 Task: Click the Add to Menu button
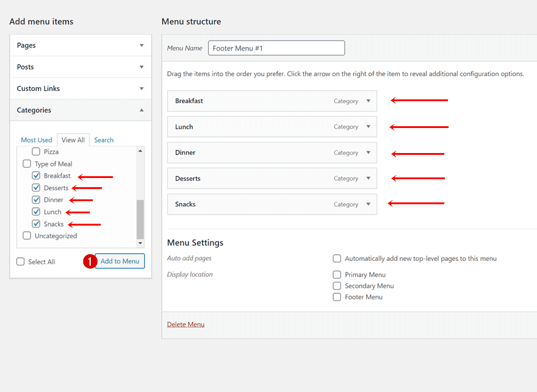120,261
